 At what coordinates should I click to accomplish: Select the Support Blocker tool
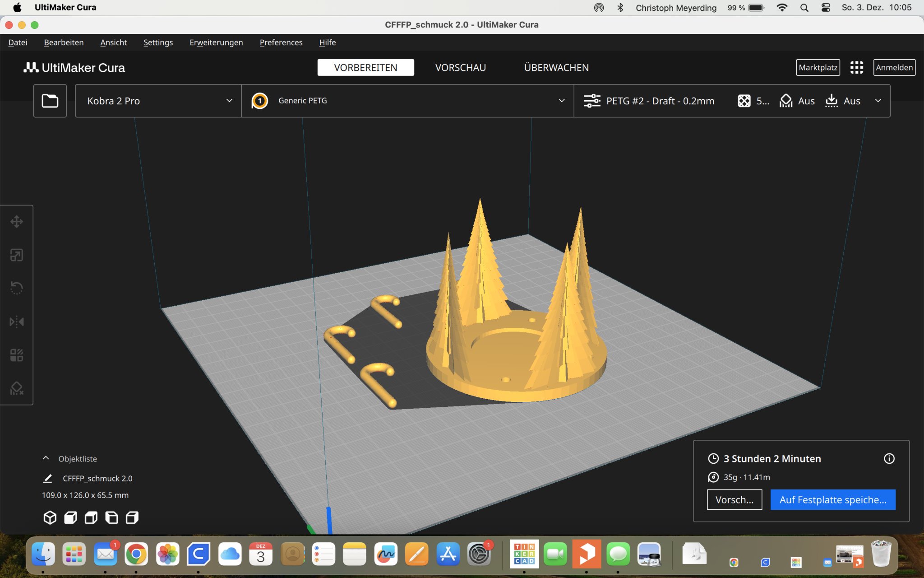coord(17,388)
